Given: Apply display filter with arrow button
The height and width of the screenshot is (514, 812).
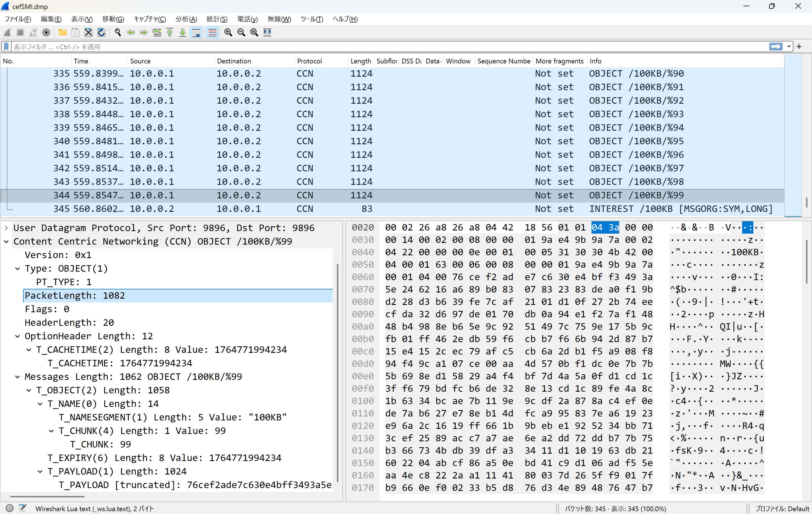Looking at the screenshot, I should coord(776,46).
